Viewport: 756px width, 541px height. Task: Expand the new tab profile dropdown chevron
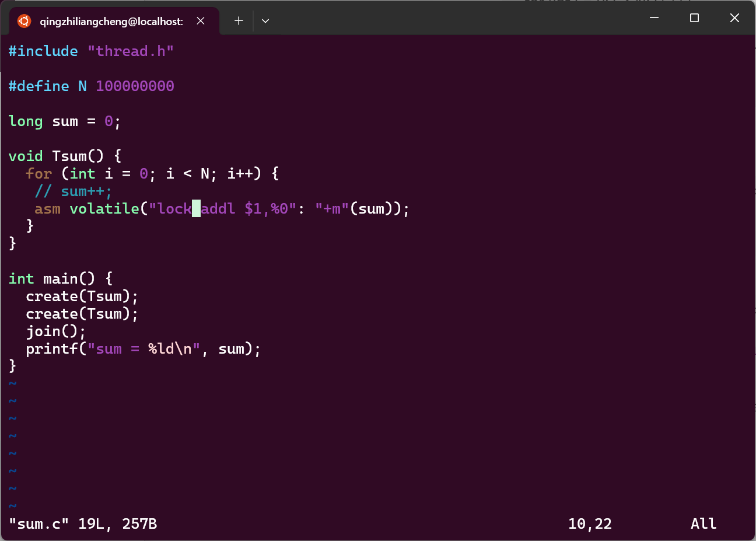(x=265, y=21)
